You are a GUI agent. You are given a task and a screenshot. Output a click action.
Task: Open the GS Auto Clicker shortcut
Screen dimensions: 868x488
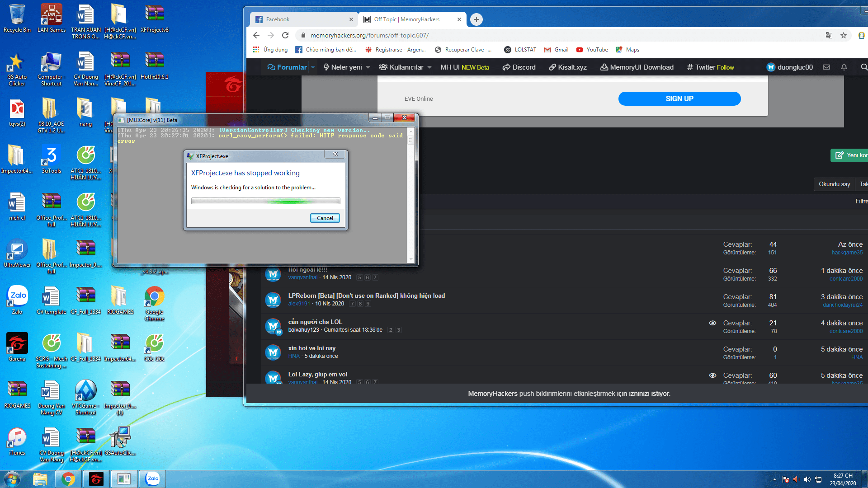tap(17, 69)
